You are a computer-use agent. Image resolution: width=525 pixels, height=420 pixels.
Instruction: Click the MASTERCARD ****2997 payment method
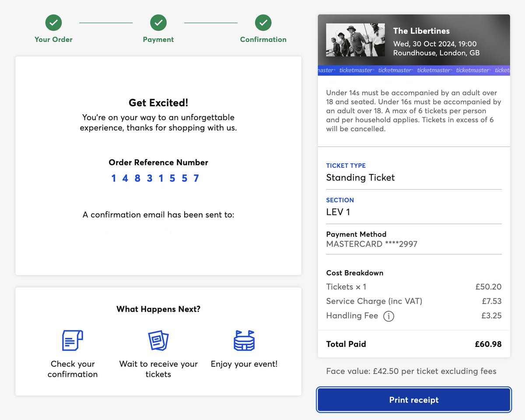(372, 244)
